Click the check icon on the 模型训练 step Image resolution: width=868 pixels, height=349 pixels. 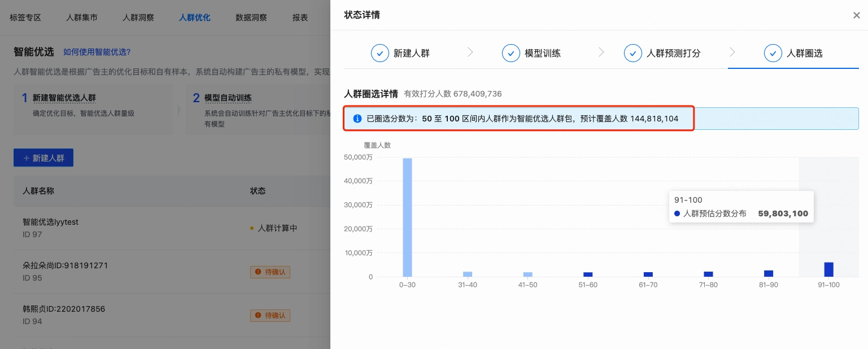coord(511,53)
